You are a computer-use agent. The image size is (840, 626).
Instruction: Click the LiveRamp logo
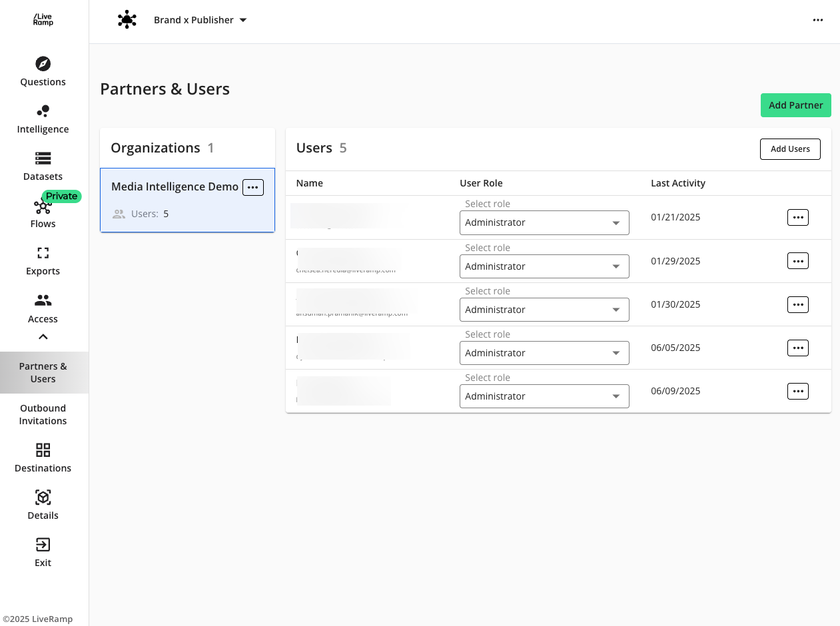[x=43, y=20]
